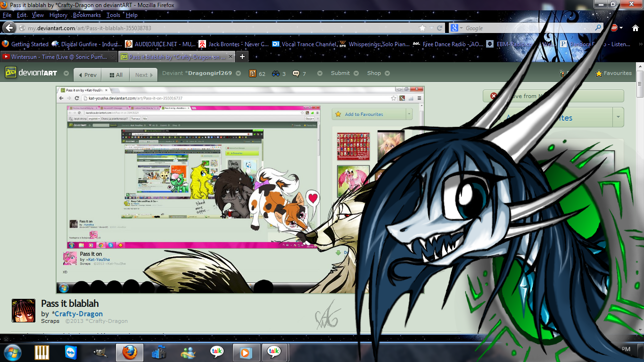644x362 pixels.
Task: Open the piano keys app in taskbar
Action: [42, 352]
